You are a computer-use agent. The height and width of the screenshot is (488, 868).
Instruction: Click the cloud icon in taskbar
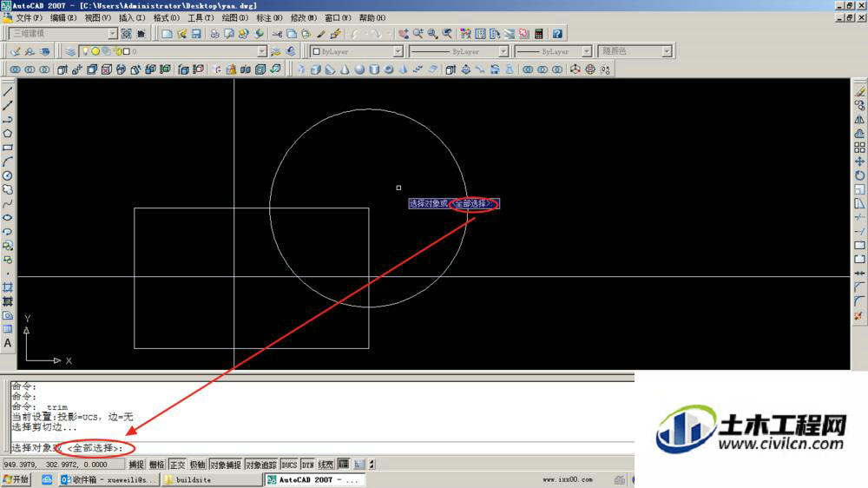click(x=47, y=479)
